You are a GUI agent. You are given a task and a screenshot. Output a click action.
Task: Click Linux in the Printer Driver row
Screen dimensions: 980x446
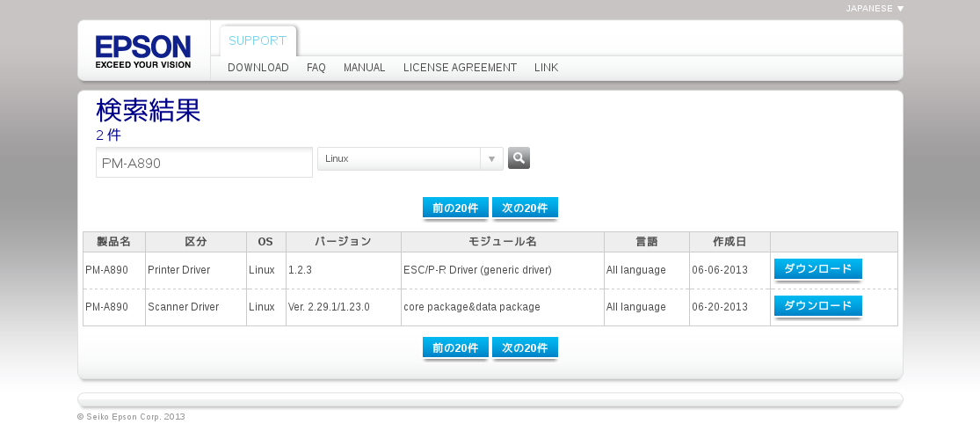pyautogui.click(x=261, y=270)
